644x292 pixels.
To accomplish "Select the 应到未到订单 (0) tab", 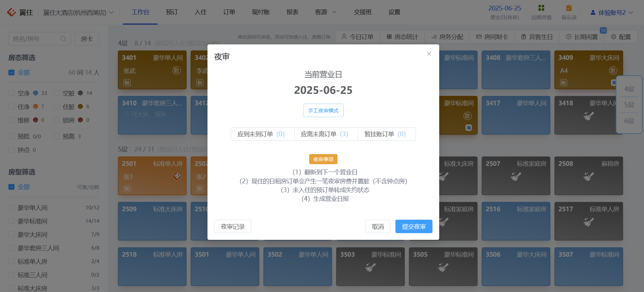I will [262, 134].
